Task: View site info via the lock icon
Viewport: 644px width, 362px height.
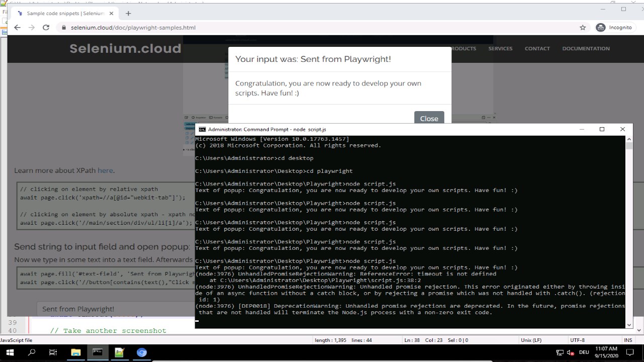Action: tap(63, 28)
